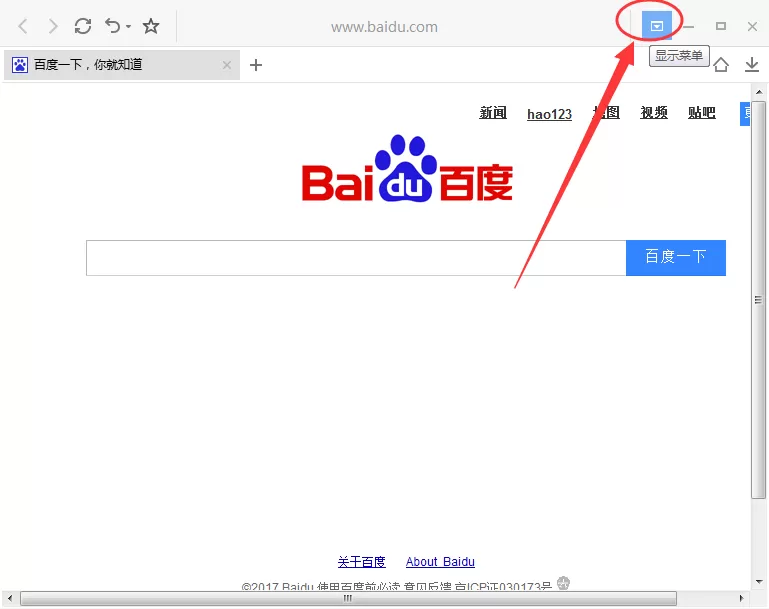Open the hao123 link

coord(549,114)
